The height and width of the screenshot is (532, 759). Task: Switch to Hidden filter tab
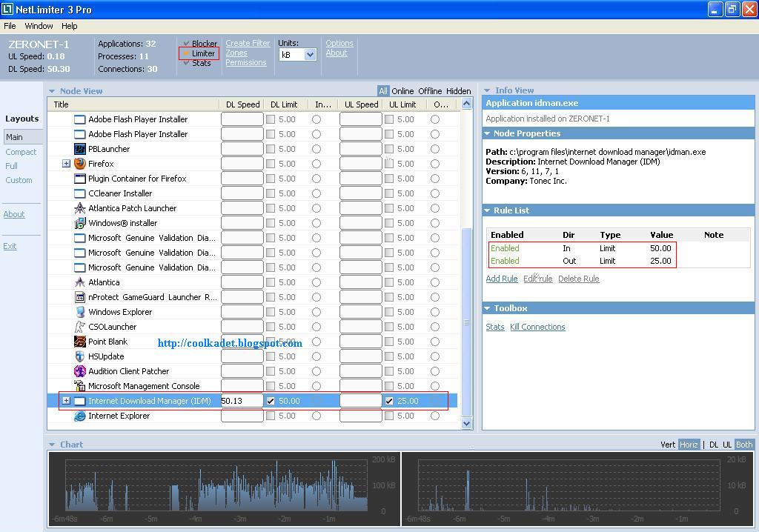tap(458, 91)
